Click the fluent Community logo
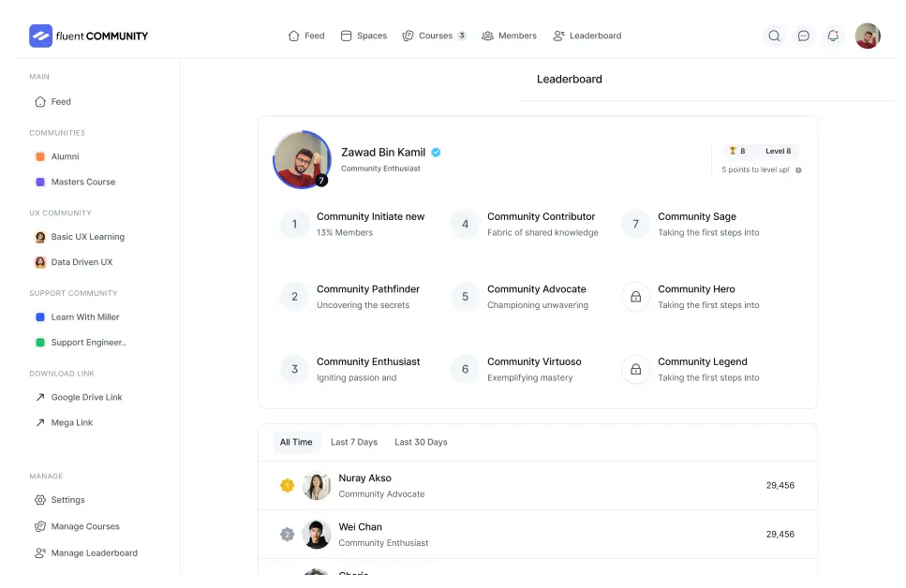Viewport: 906px width, 588px height. [x=89, y=37]
